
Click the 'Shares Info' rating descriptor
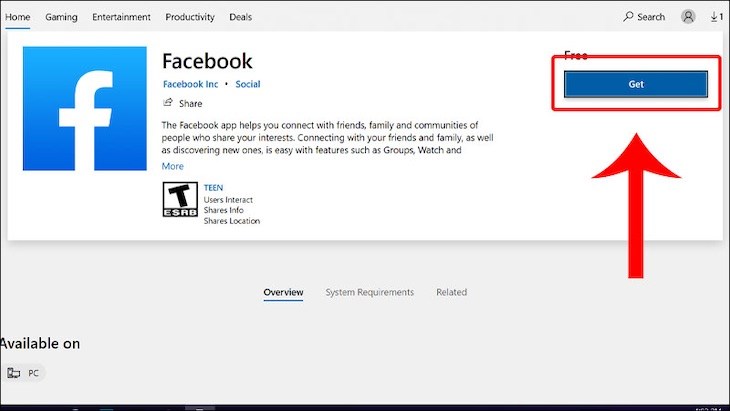click(223, 210)
